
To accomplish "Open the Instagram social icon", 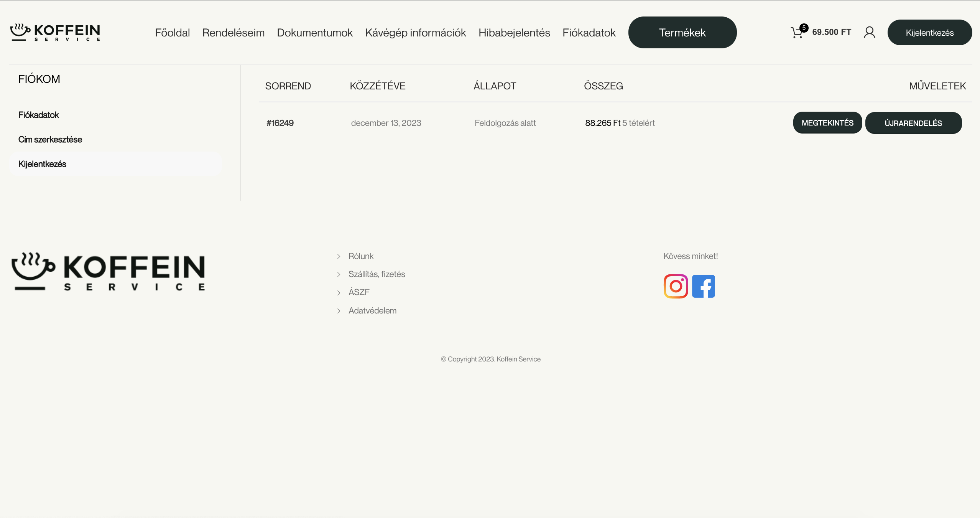I will 676,286.
